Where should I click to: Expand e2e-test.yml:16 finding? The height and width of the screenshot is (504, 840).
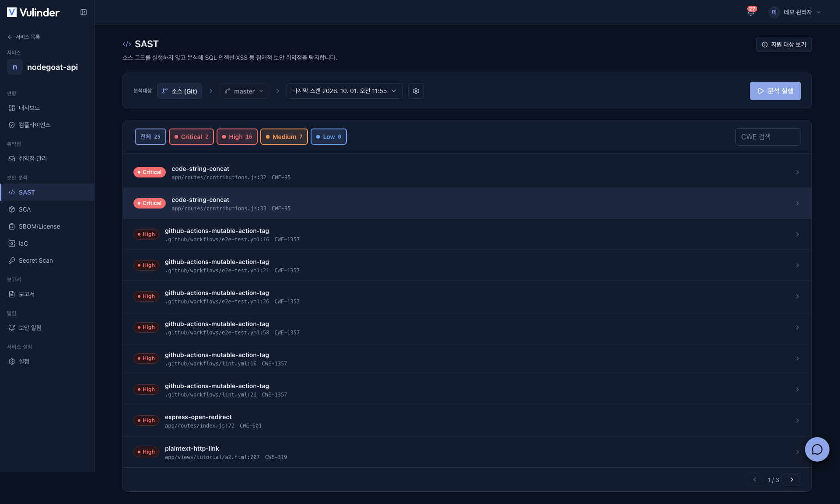(467, 234)
